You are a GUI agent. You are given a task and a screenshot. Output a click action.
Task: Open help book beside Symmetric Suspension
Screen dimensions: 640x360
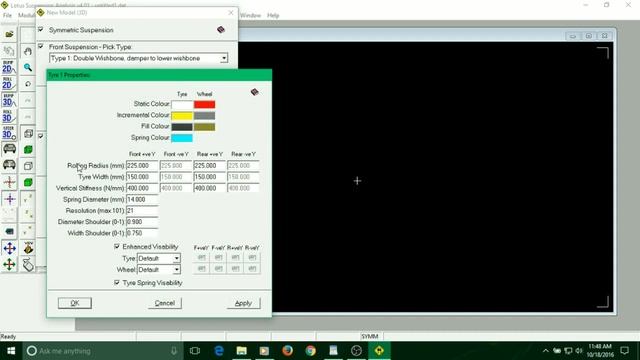coord(221,30)
